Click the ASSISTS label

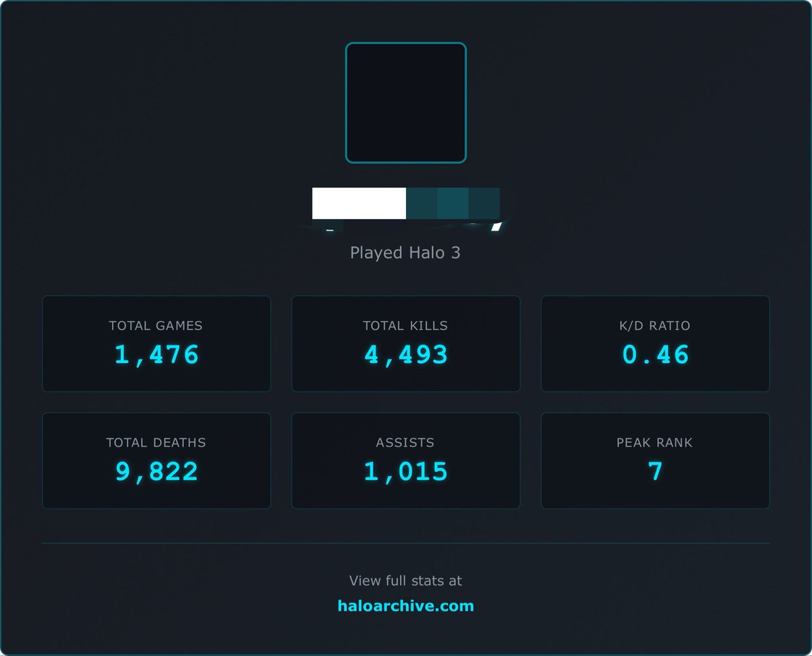(405, 443)
